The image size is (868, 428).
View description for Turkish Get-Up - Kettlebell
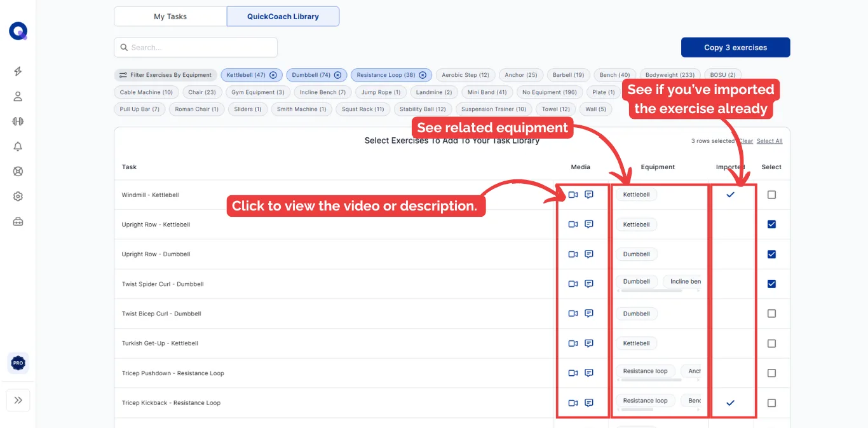pyautogui.click(x=589, y=343)
